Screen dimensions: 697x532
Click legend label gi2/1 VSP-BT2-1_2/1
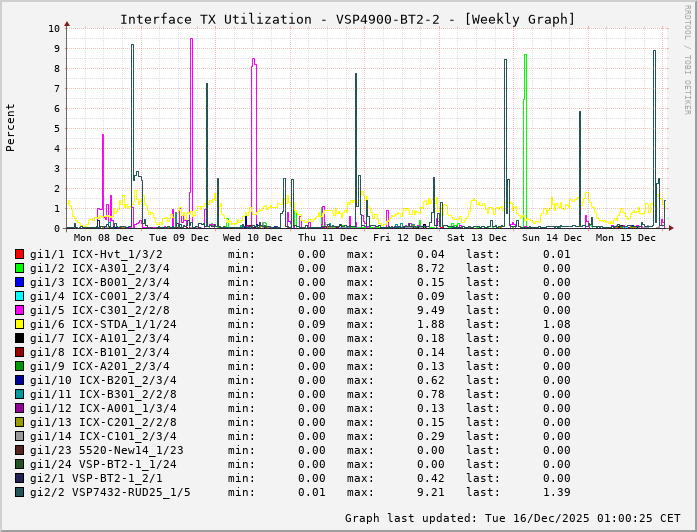pyautogui.click(x=96, y=478)
